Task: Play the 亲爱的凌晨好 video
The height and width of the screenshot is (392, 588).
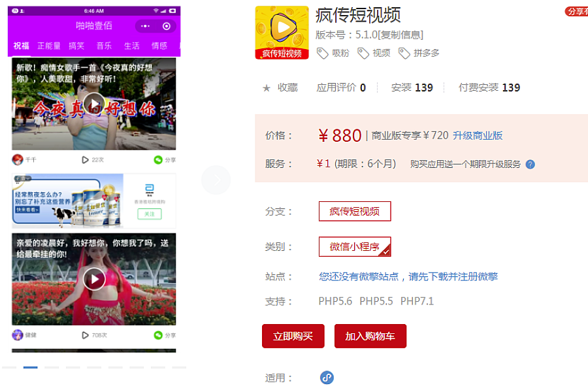Action: click(x=93, y=279)
